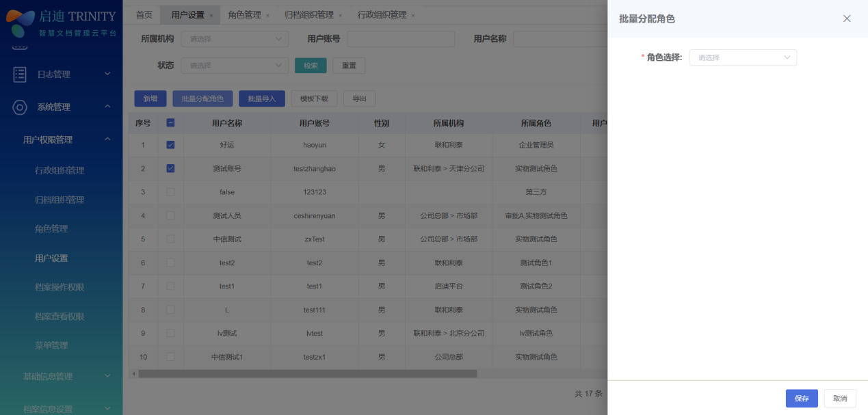Click the 取消 button in the drawer

(840, 399)
